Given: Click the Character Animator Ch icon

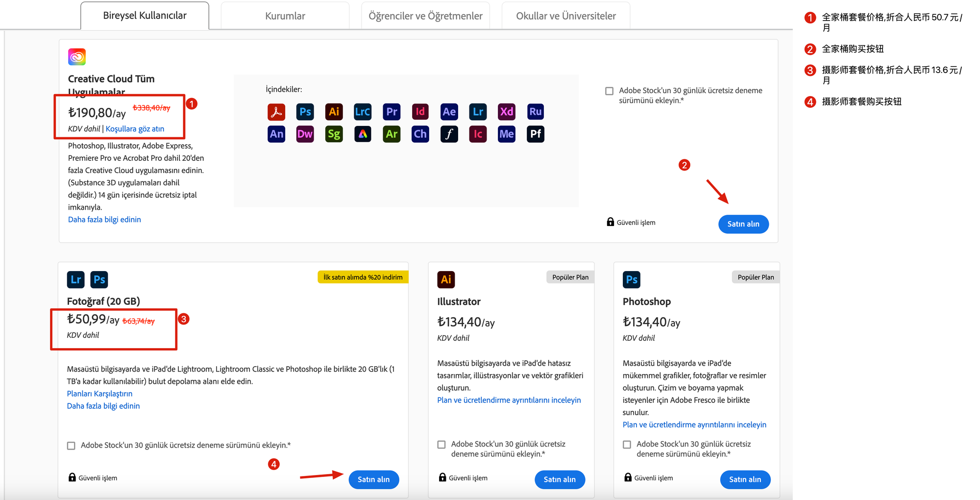Looking at the screenshot, I should (420, 134).
